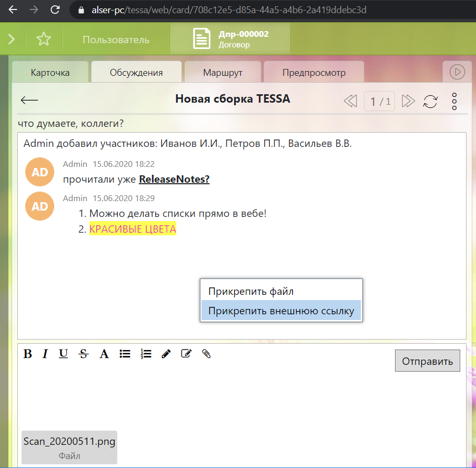Open the font color picker
This screenshot has height=468, width=476.
[x=104, y=354]
